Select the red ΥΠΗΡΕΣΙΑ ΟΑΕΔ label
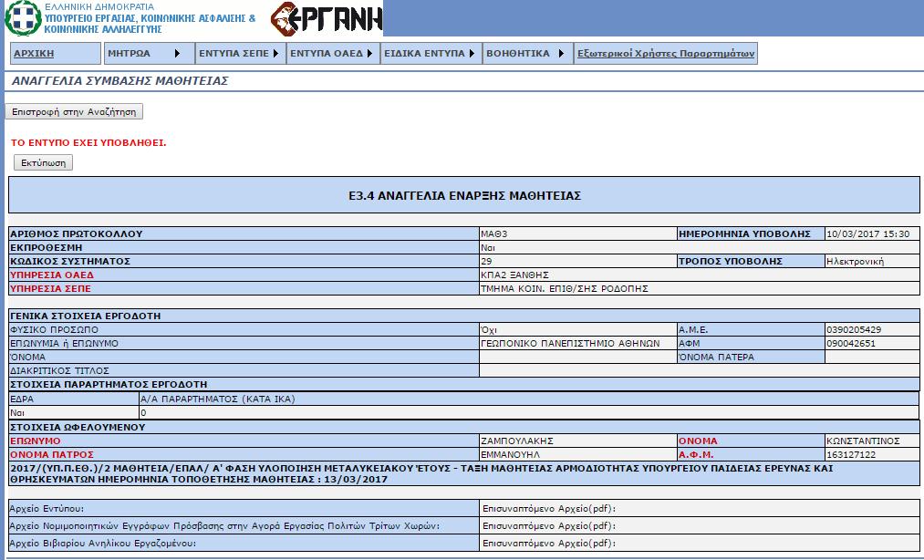This screenshot has width=924, height=560. [52, 275]
